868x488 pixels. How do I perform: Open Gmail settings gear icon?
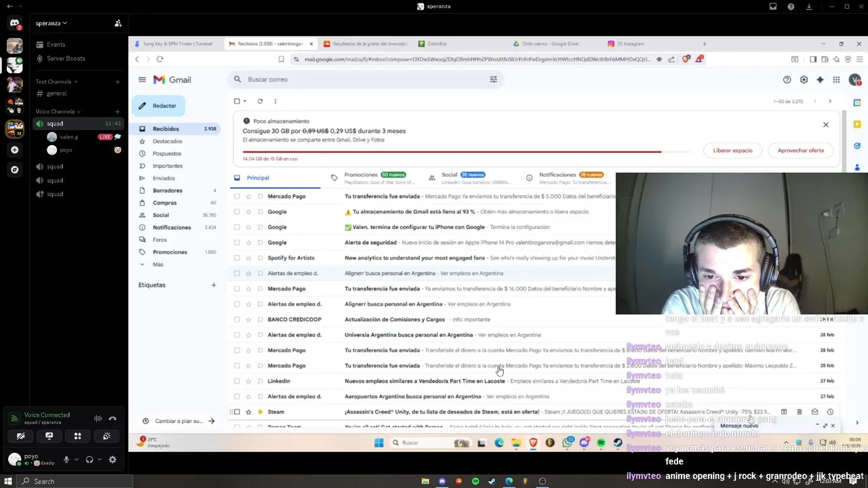pyautogui.click(x=804, y=79)
